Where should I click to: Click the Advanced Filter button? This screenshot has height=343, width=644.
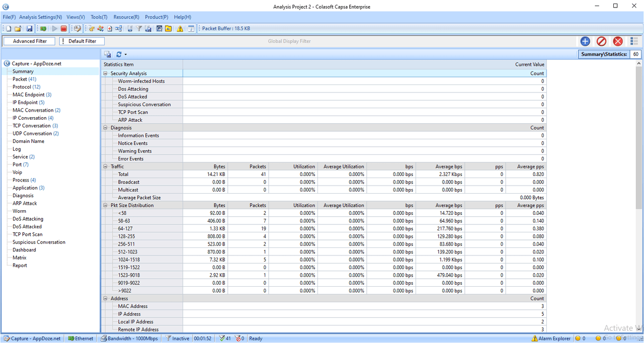coord(30,41)
